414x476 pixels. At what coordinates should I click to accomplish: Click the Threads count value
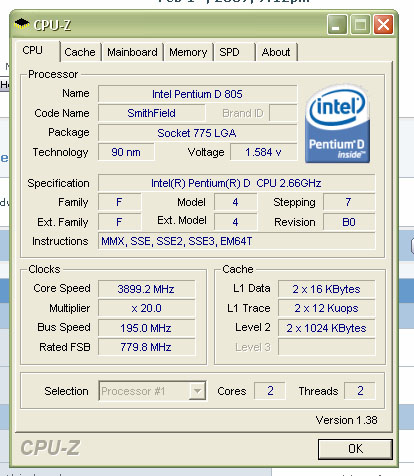coord(360,391)
